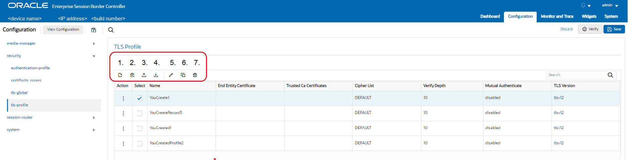Click the Edit pencil icon
The height and width of the screenshot is (160, 644).
click(171, 75)
